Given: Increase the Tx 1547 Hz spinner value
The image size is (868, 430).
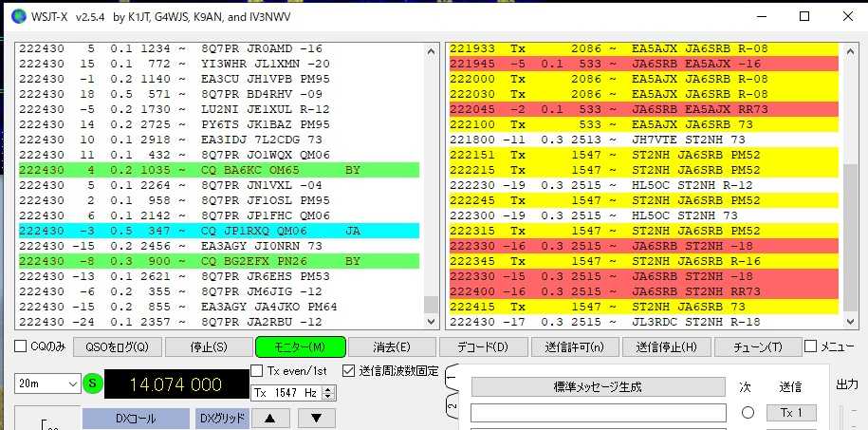Looking at the screenshot, I should tap(329, 389).
